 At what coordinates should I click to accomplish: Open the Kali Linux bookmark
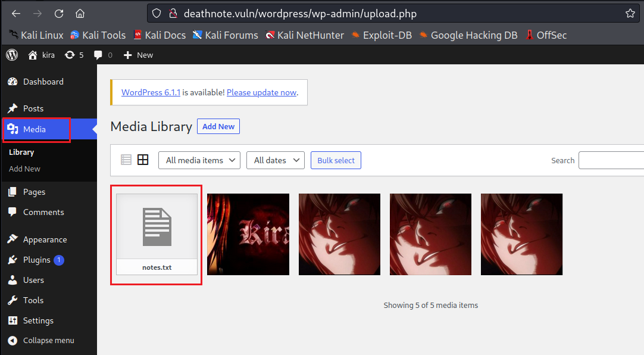(x=36, y=35)
